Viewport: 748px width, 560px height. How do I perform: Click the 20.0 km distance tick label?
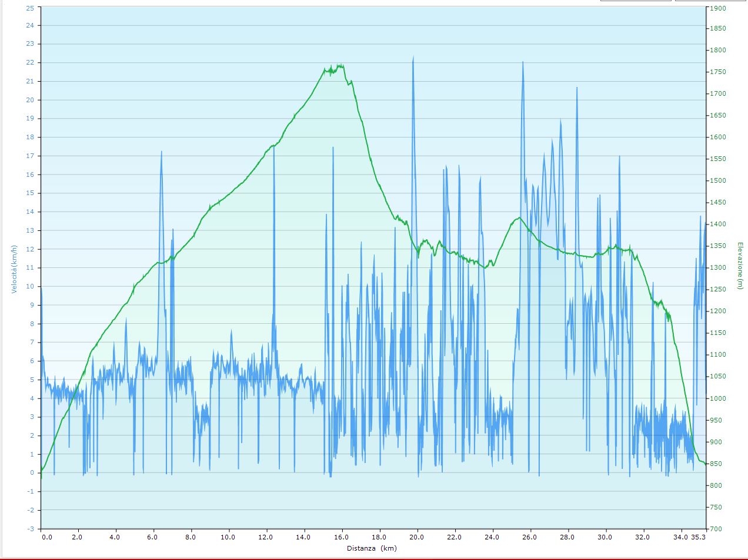pyautogui.click(x=416, y=537)
